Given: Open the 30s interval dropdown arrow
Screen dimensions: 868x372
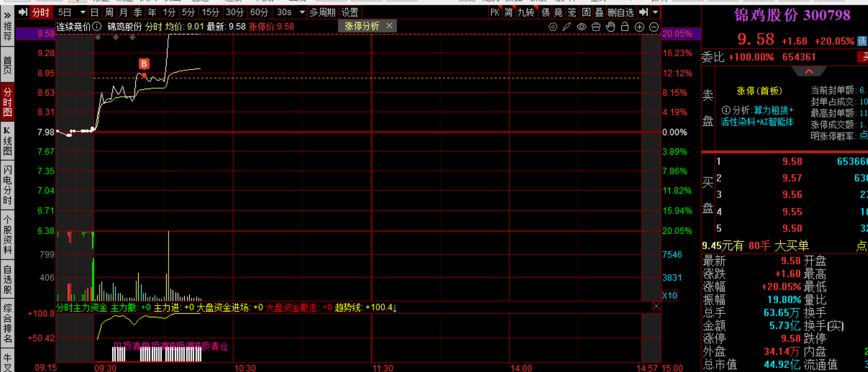Looking at the screenshot, I should (x=301, y=12).
